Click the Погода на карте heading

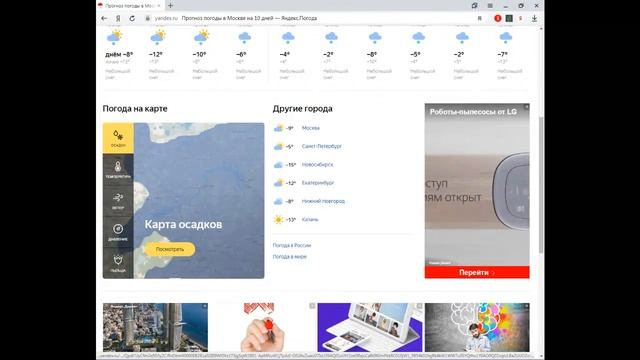[x=135, y=109]
